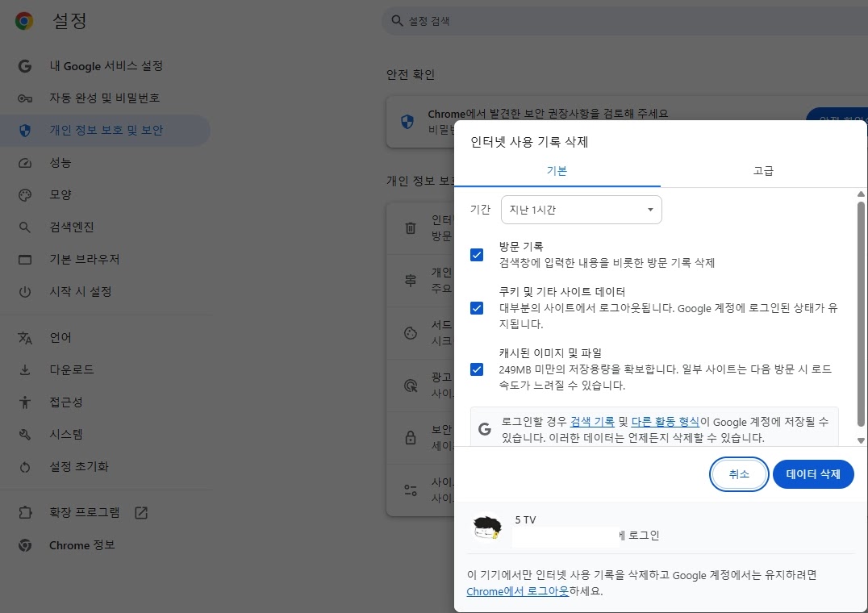Select 개인 정보 보호 및 보안 menu item

point(105,131)
